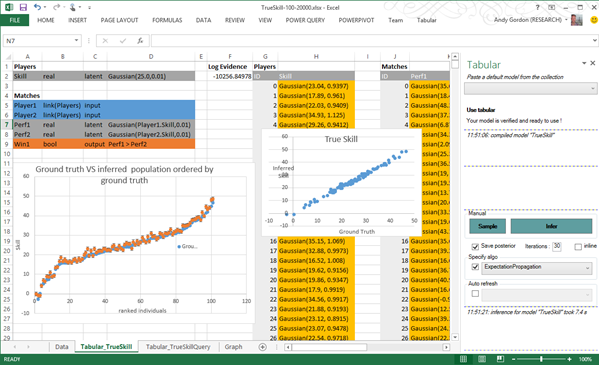This screenshot has height=365, width=599.
Task: Select Normal view icon in status bar
Action: (x=463, y=359)
